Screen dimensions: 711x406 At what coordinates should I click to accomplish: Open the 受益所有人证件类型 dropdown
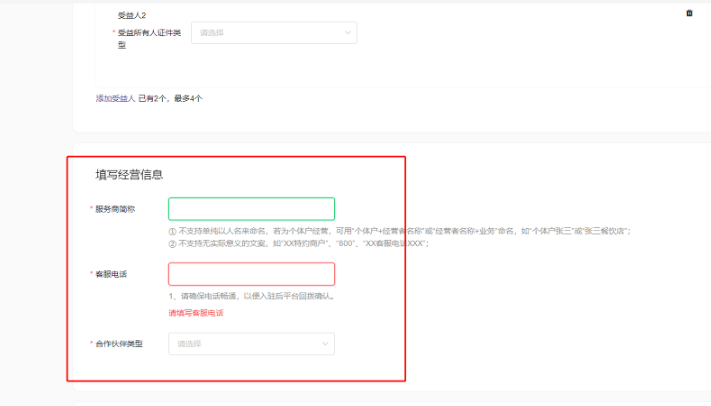[x=273, y=33]
